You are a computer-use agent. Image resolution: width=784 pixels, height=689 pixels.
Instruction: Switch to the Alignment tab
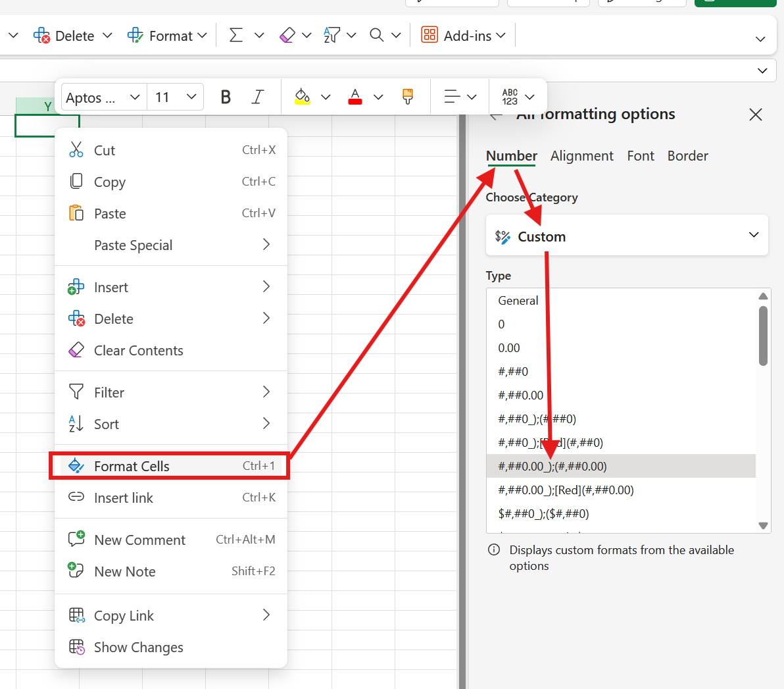tap(581, 156)
